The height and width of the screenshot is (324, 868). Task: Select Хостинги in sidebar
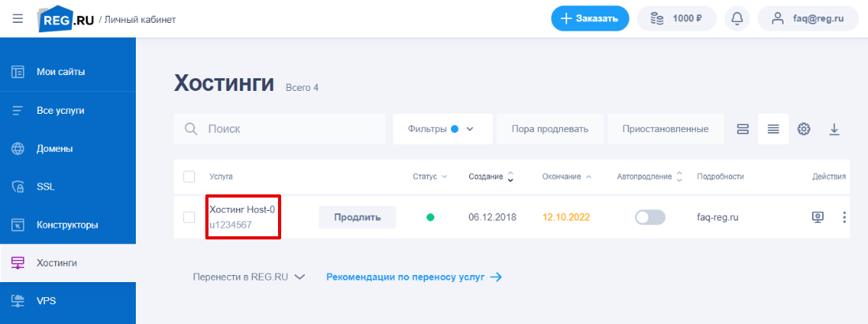pos(68,263)
